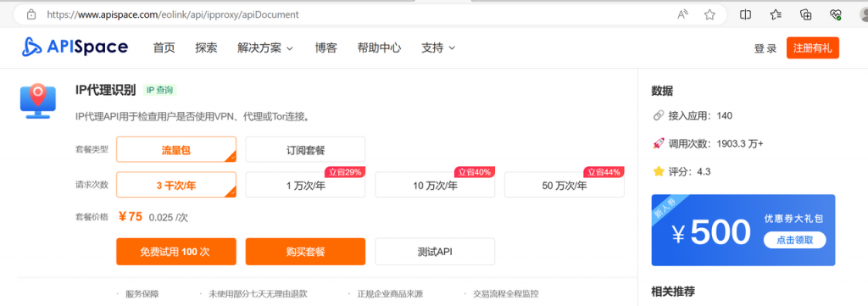View site information lock icon
Screen dimensions: 868x306
coord(32,15)
